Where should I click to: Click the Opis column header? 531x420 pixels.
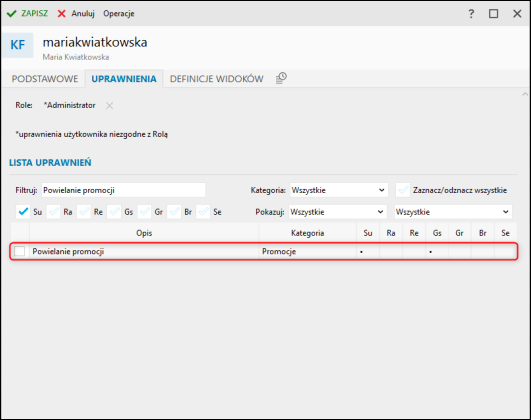[144, 233]
